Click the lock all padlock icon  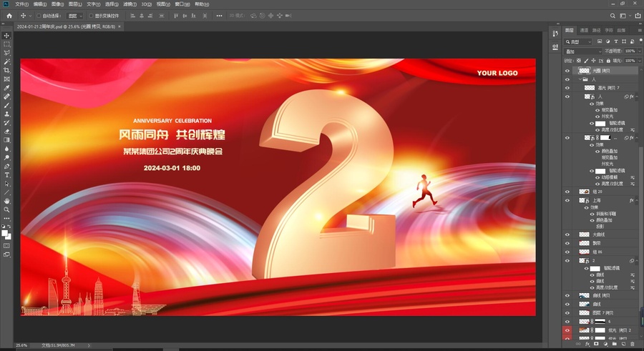coord(608,61)
